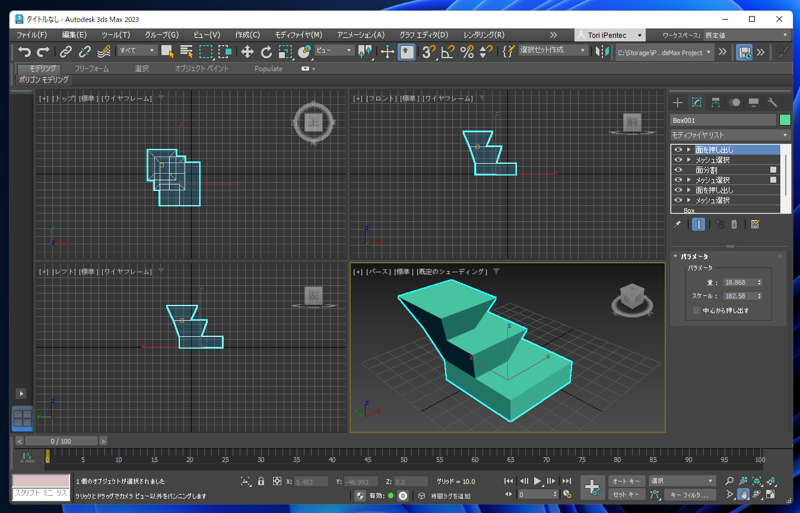800x513 pixels.
Task: Click ポリゴン モデリング ribbon button
Action: (x=43, y=80)
